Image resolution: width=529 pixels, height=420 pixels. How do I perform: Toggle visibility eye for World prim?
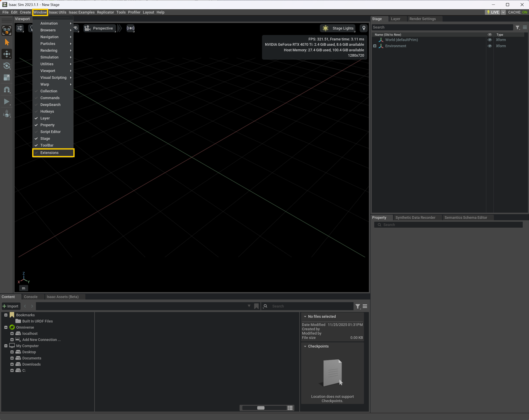(x=490, y=40)
